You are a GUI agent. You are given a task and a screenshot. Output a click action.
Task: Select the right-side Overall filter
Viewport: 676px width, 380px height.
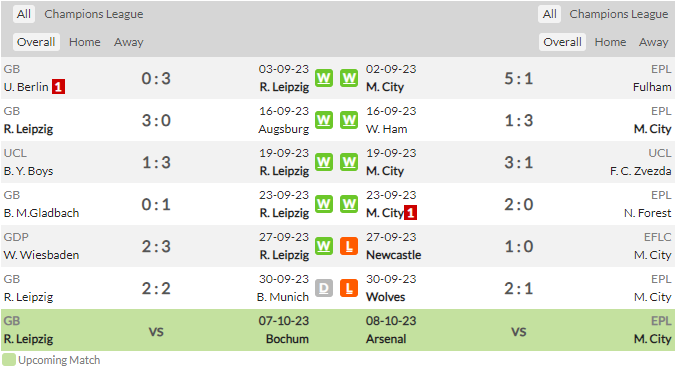point(562,42)
